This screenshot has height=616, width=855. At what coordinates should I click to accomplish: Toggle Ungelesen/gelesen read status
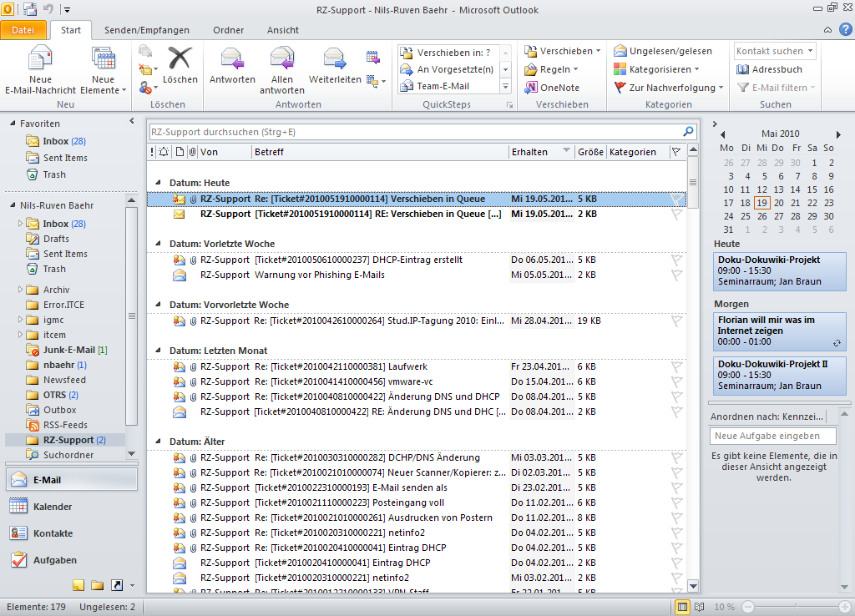pos(662,51)
